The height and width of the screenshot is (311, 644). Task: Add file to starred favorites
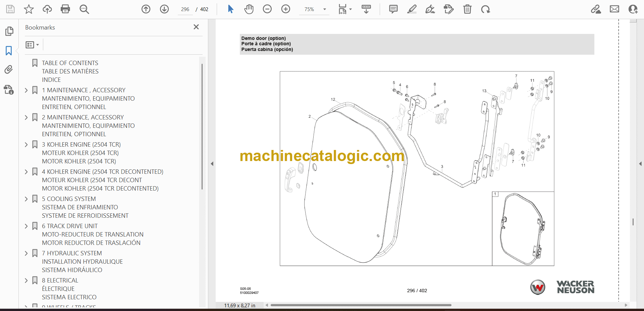(x=29, y=9)
